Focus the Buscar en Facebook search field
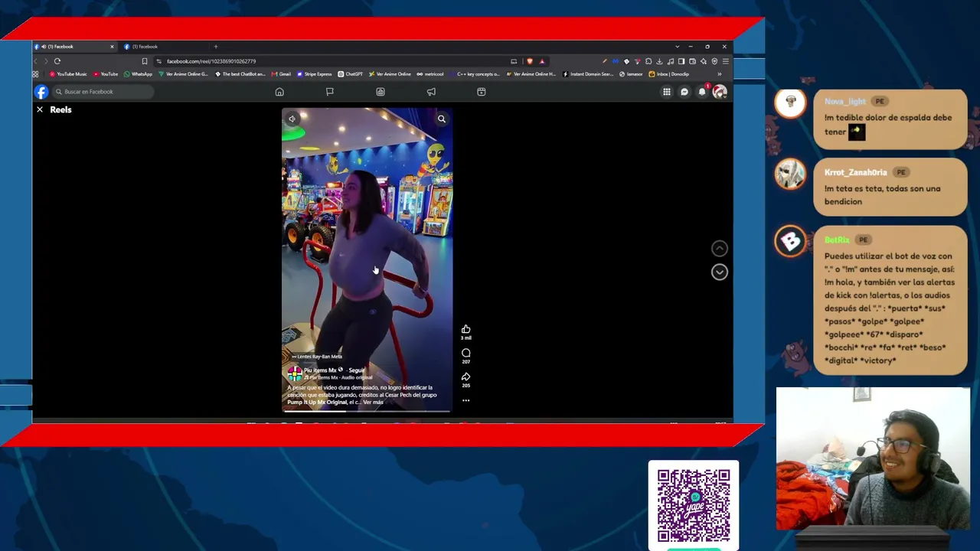This screenshot has height=551, width=980. [102, 92]
